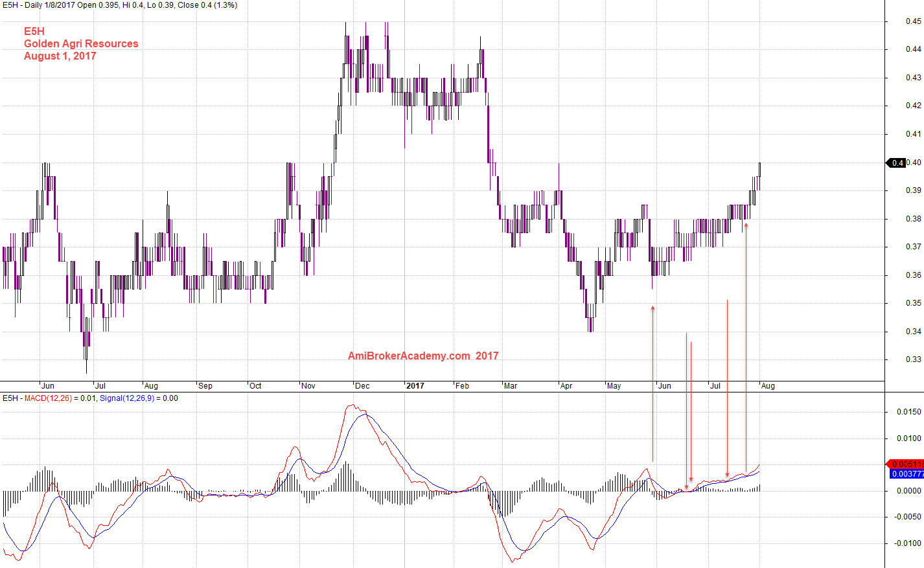This screenshot has height=568, width=924.
Task: Click the 'Apr' month label on the time axis
Action: 566,386
